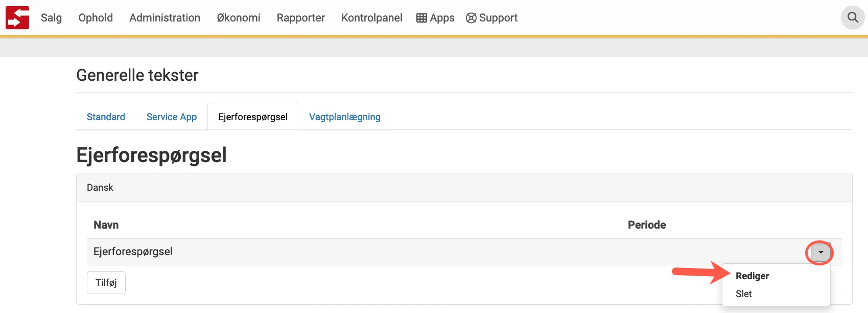868x313 pixels.
Task: Open the Ophold menu
Action: tap(96, 18)
